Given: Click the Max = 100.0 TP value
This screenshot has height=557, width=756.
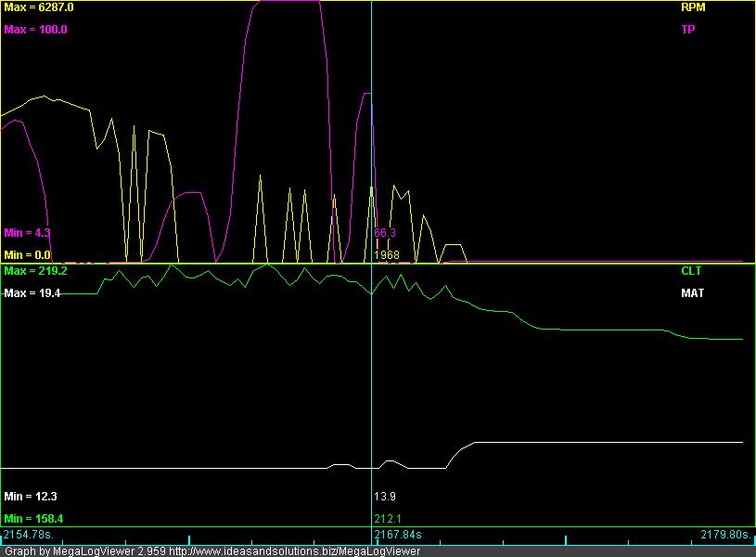Looking at the screenshot, I should point(35,29).
